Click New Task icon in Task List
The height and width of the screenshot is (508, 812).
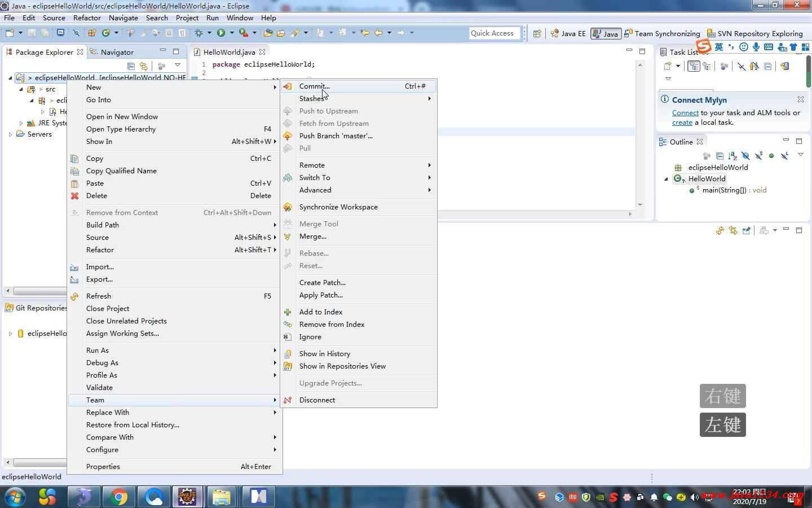[x=667, y=66]
